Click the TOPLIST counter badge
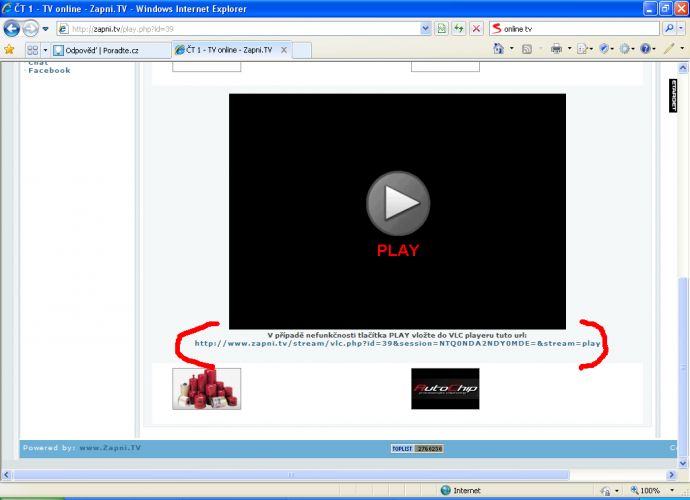The width and height of the screenshot is (690, 500). [x=417, y=449]
